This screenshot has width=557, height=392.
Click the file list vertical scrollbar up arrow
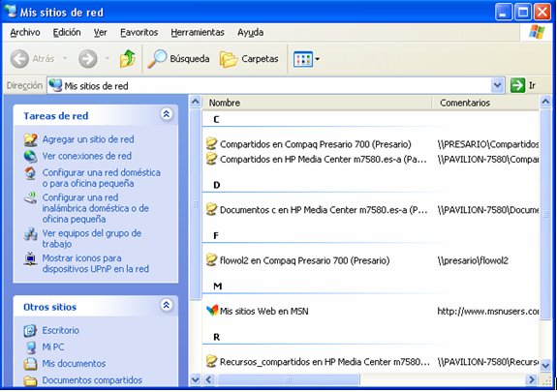(x=545, y=102)
